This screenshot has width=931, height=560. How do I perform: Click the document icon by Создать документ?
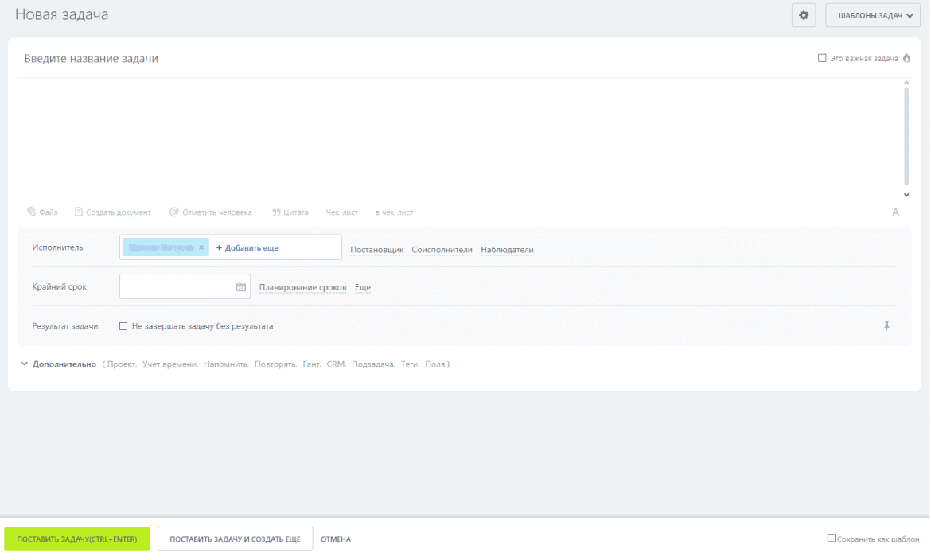[78, 212]
